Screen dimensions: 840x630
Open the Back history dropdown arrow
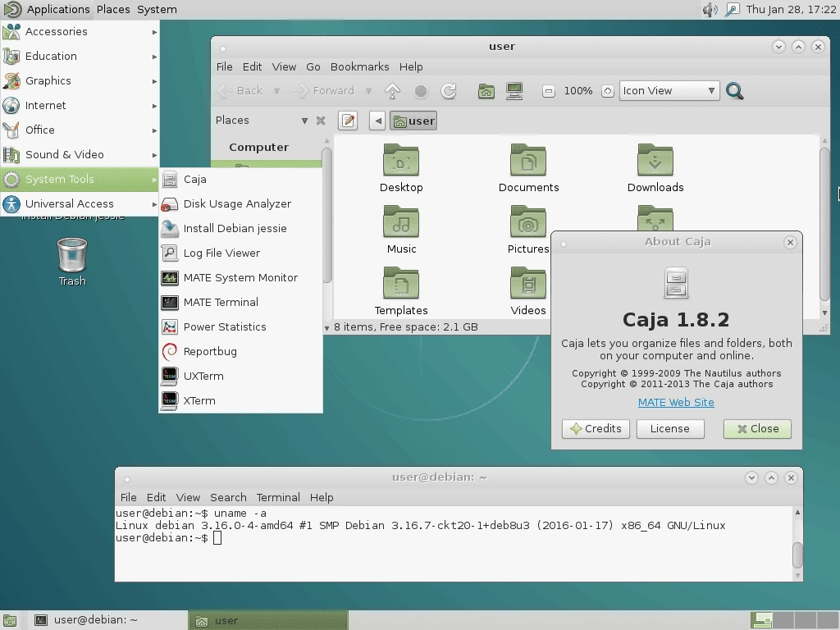[x=276, y=91]
